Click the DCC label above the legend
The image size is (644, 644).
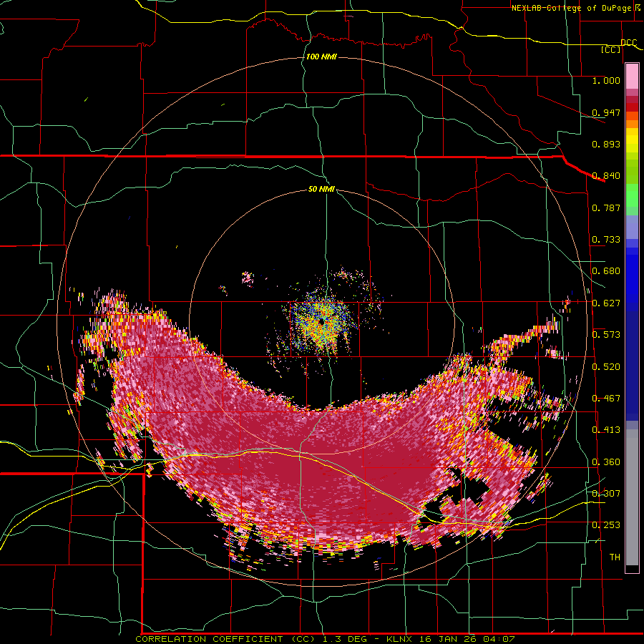pyautogui.click(x=629, y=43)
